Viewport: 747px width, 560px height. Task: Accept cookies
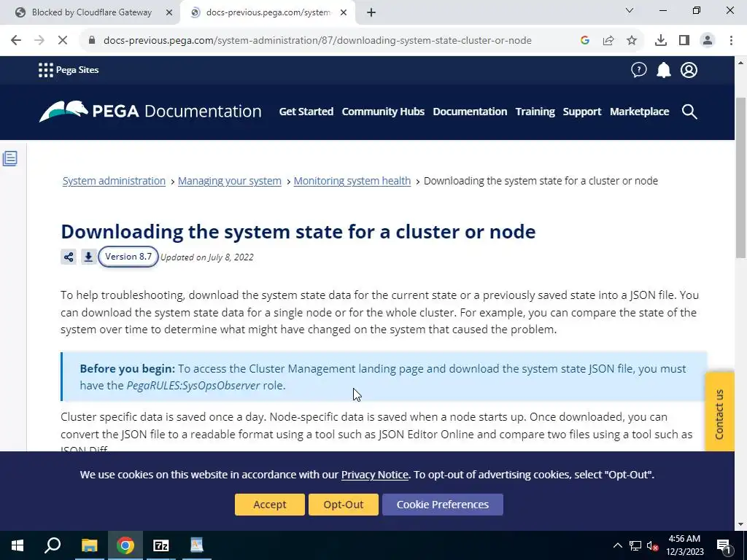pyautogui.click(x=270, y=505)
